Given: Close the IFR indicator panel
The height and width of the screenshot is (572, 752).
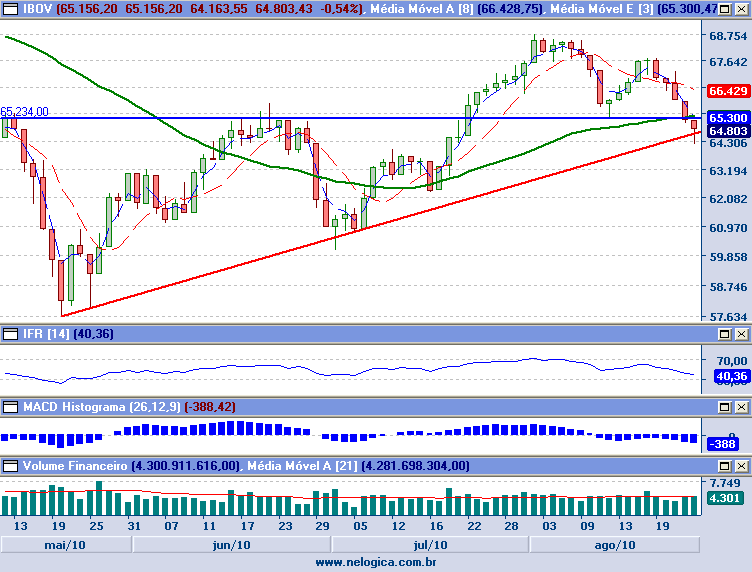Looking at the screenshot, I should point(741,333).
